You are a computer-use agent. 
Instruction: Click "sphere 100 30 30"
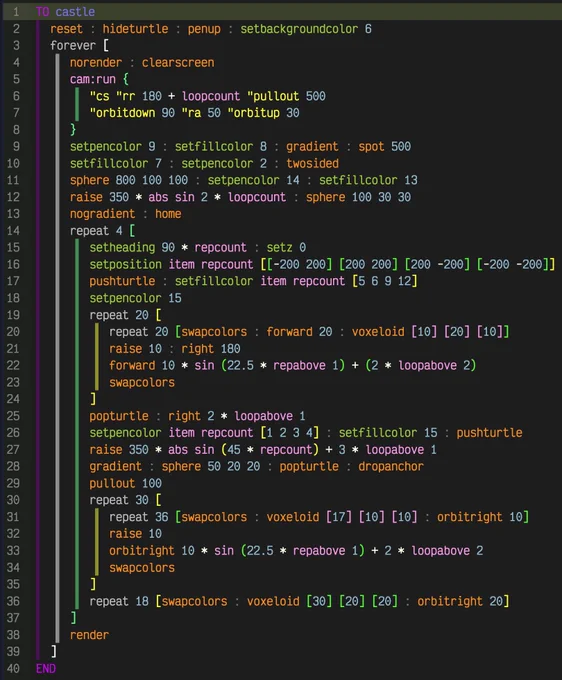click(358, 197)
